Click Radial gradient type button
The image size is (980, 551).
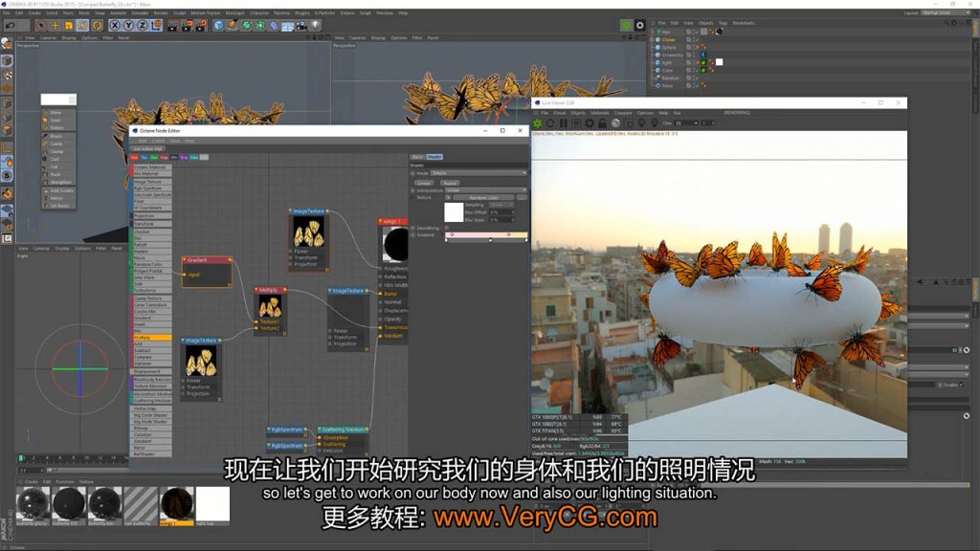tap(450, 183)
